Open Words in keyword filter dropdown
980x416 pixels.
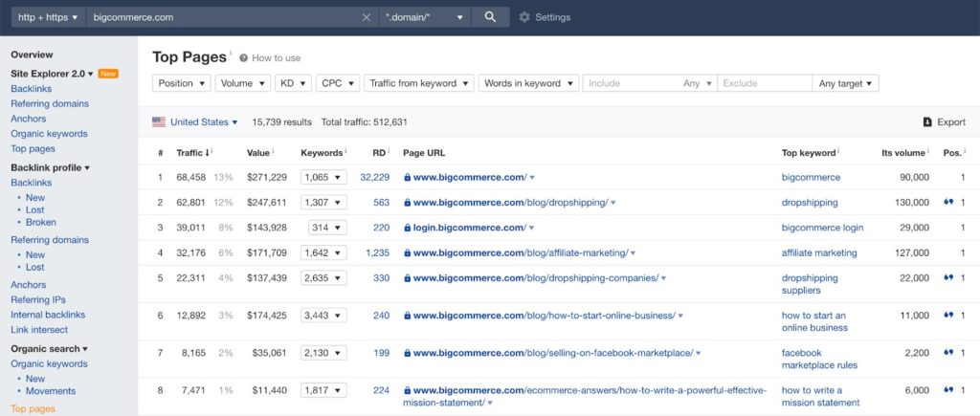pos(528,83)
